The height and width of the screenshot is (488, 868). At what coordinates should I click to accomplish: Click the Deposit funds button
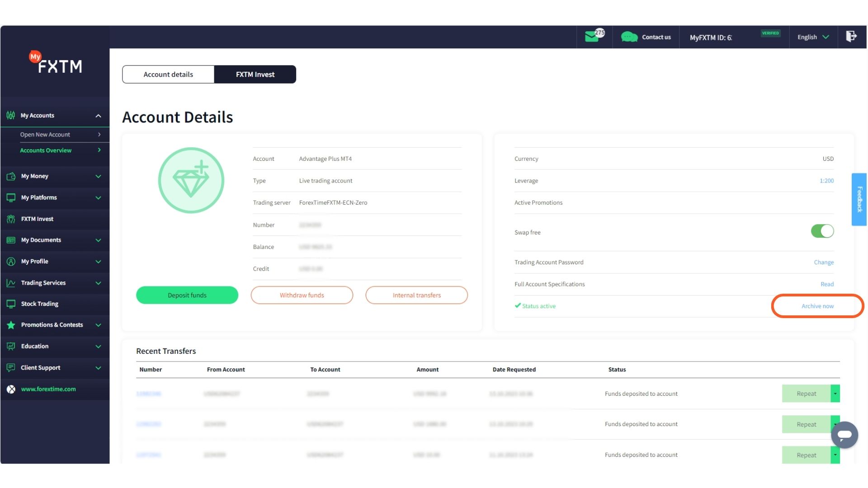pyautogui.click(x=187, y=295)
